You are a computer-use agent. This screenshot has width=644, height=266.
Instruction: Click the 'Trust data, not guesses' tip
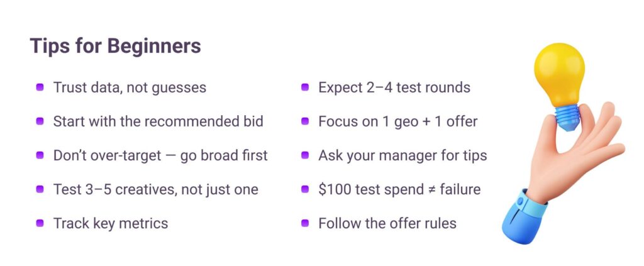click(x=130, y=87)
